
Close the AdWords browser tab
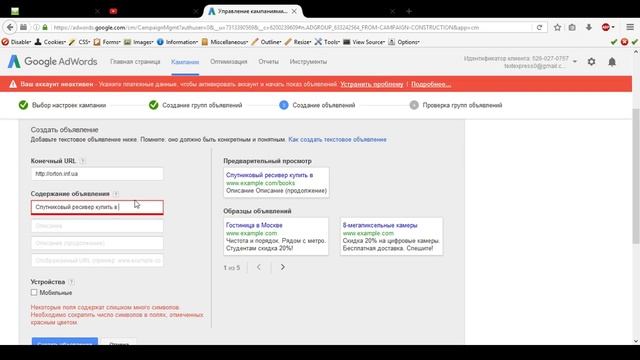(x=294, y=11)
